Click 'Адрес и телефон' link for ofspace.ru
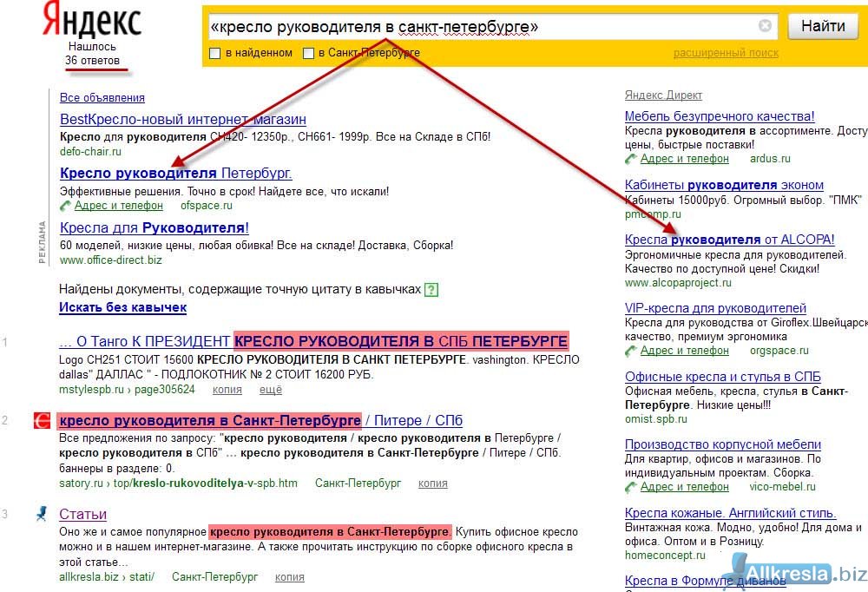This screenshot has width=868, height=592. click(119, 206)
